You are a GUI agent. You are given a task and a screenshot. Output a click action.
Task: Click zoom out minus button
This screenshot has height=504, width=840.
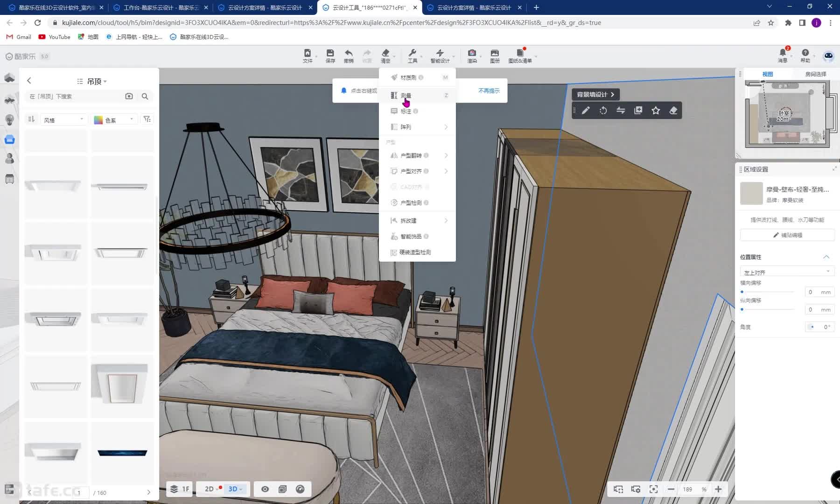tap(671, 489)
